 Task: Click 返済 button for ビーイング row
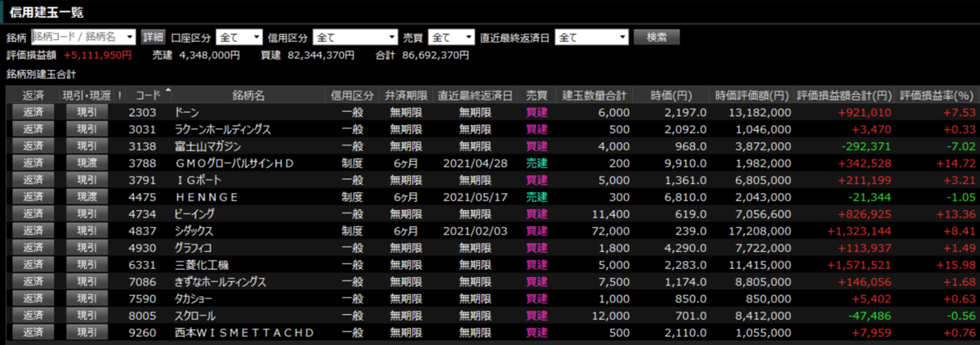click(33, 213)
